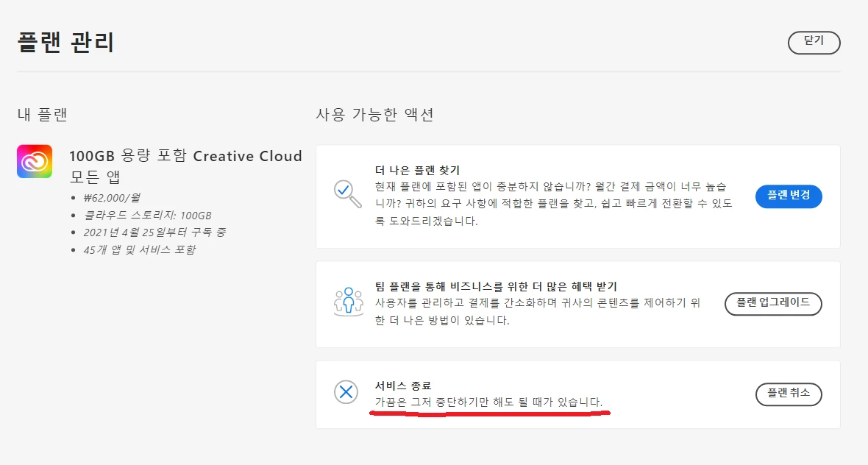This screenshot has width=868, height=465.
Task: Click the 더 나은 플랜 찾기 title
Action: (x=417, y=171)
